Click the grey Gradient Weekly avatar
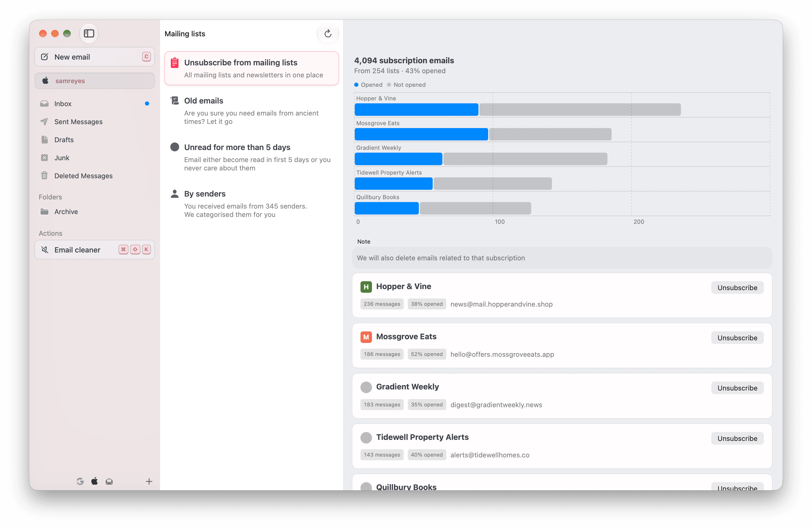This screenshot has height=529, width=812. click(x=366, y=387)
